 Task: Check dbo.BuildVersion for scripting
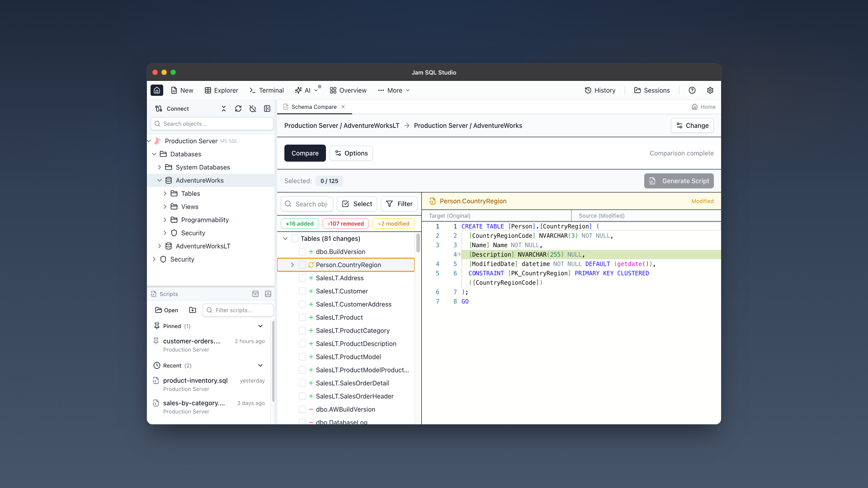[x=302, y=252]
